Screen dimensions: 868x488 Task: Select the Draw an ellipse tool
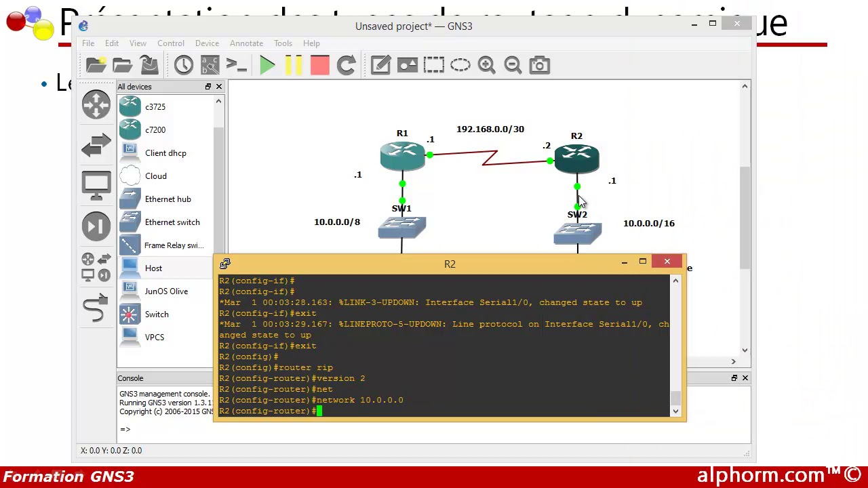tap(460, 65)
